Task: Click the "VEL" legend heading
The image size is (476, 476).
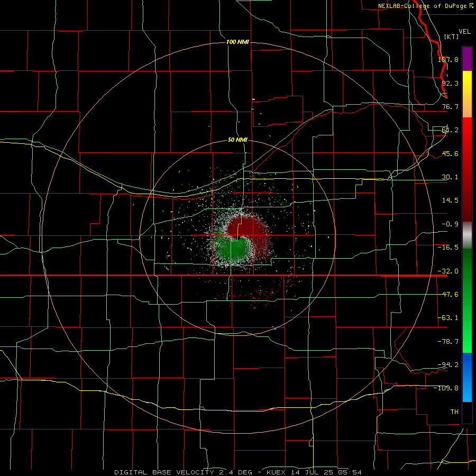Action: point(464,32)
